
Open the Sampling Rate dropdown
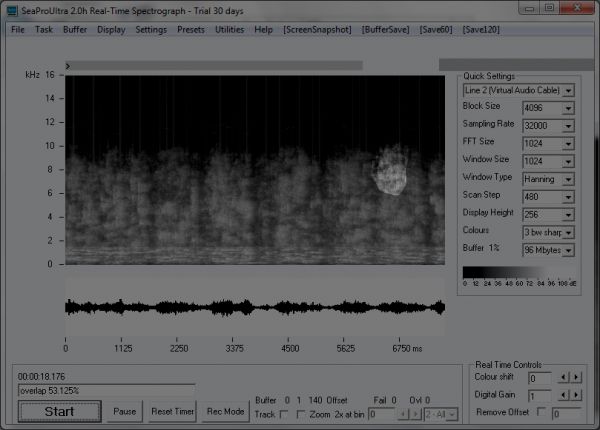click(568, 126)
